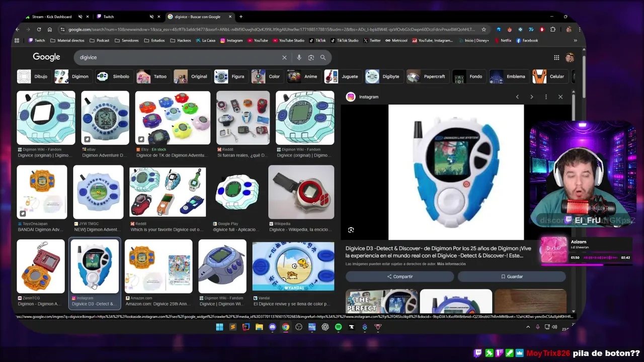Open the Windows Start menu
The image size is (644, 362).
pos(219,327)
